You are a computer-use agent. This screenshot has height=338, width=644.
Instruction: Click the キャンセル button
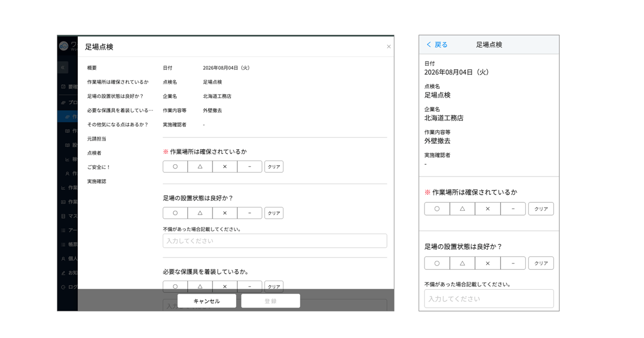[x=207, y=301]
